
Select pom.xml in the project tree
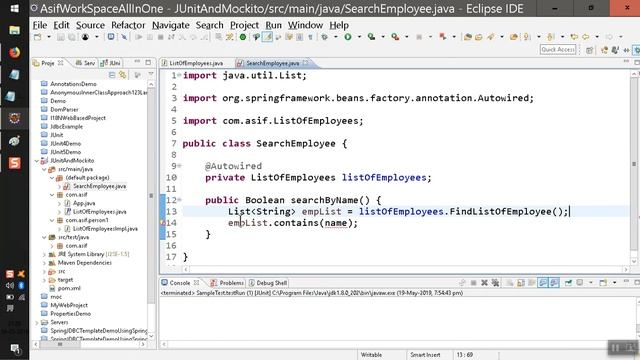click(69, 288)
